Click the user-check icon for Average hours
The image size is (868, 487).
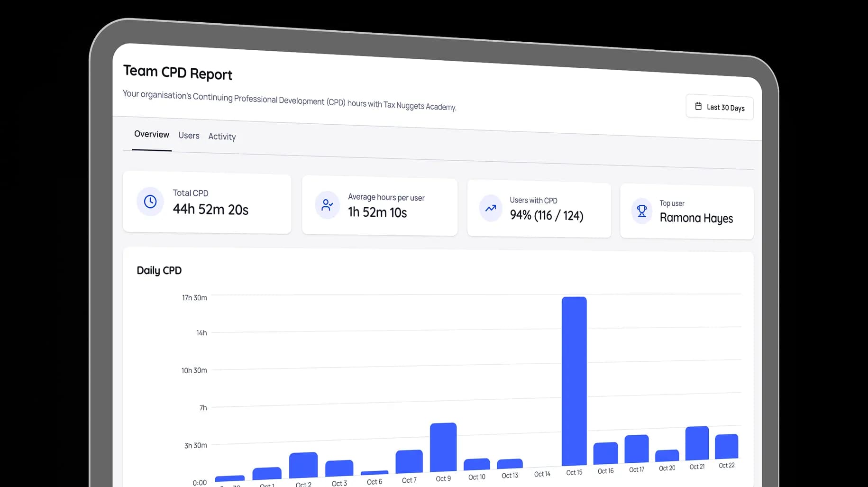point(327,205)
